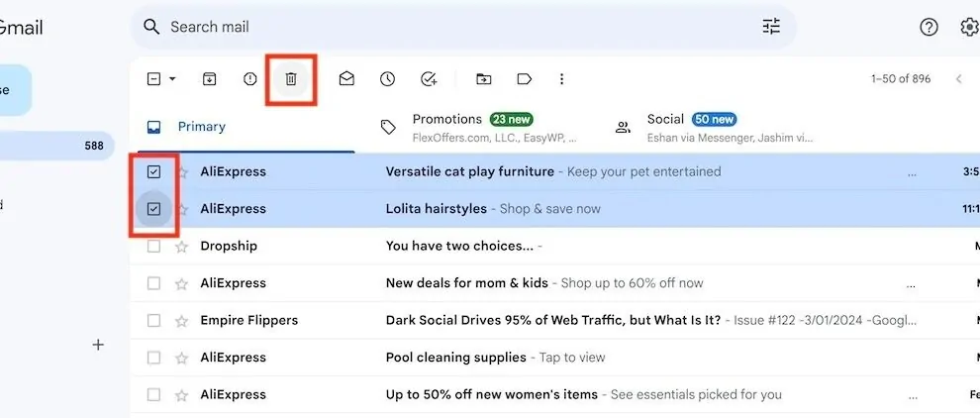Image resolution: width=980 pixels, height=418 pixels.
Task: Open the Dark Social Drives email
Action: coord(553,320)
